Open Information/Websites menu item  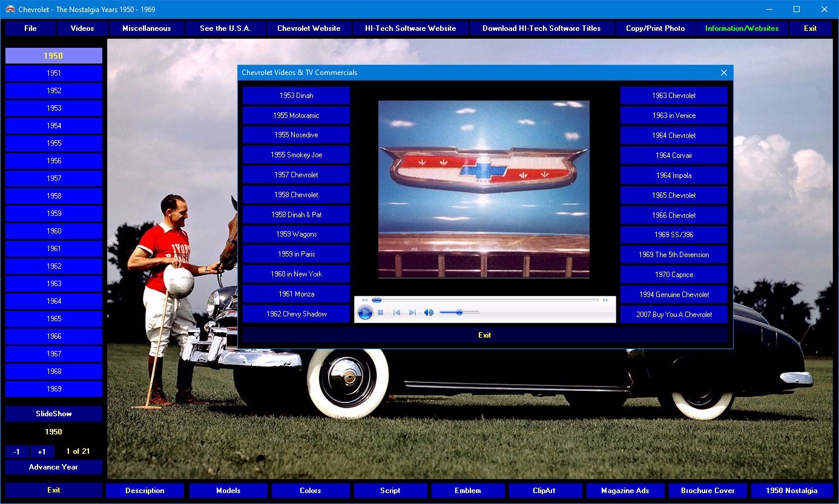point(742,28)
